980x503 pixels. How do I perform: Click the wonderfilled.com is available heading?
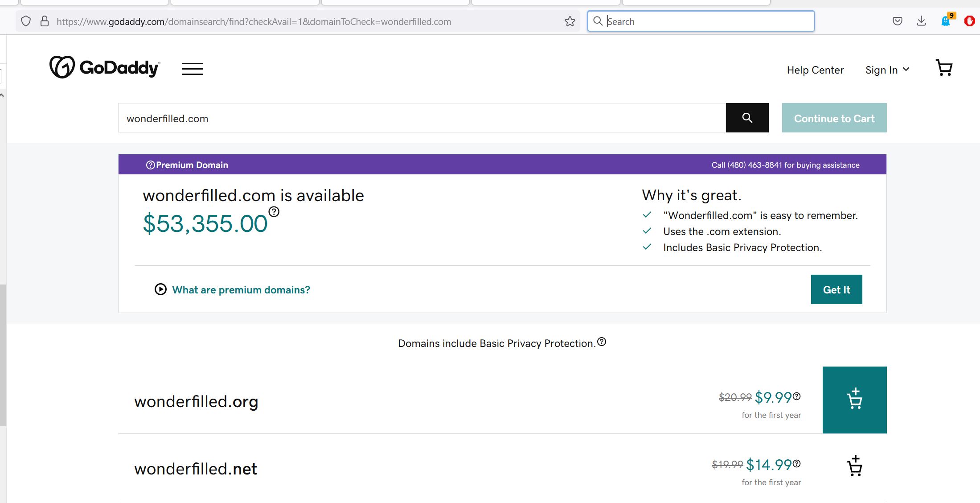(253, 195)
